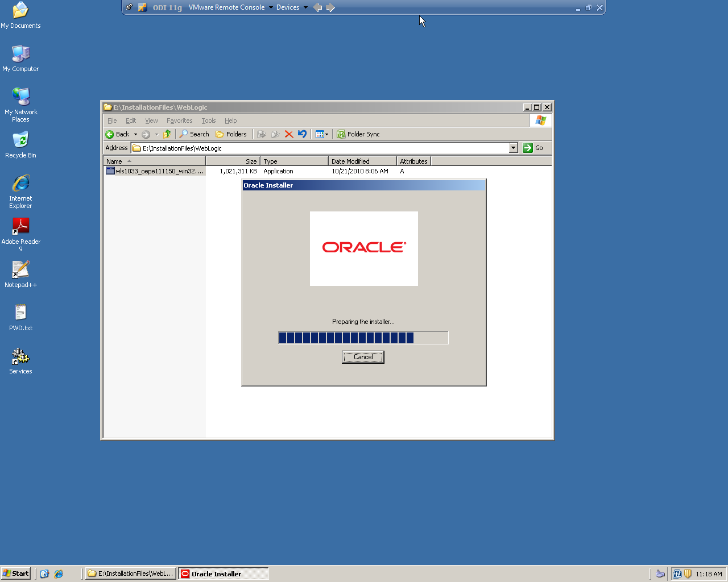Click the pin icon on VMware console bar
The image size is (728, 582).
129,7
